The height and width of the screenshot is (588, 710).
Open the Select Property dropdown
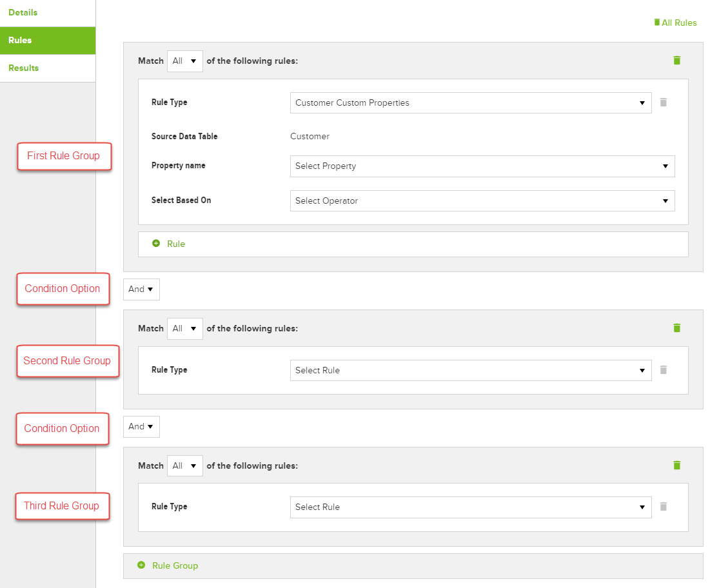(482, 166)
